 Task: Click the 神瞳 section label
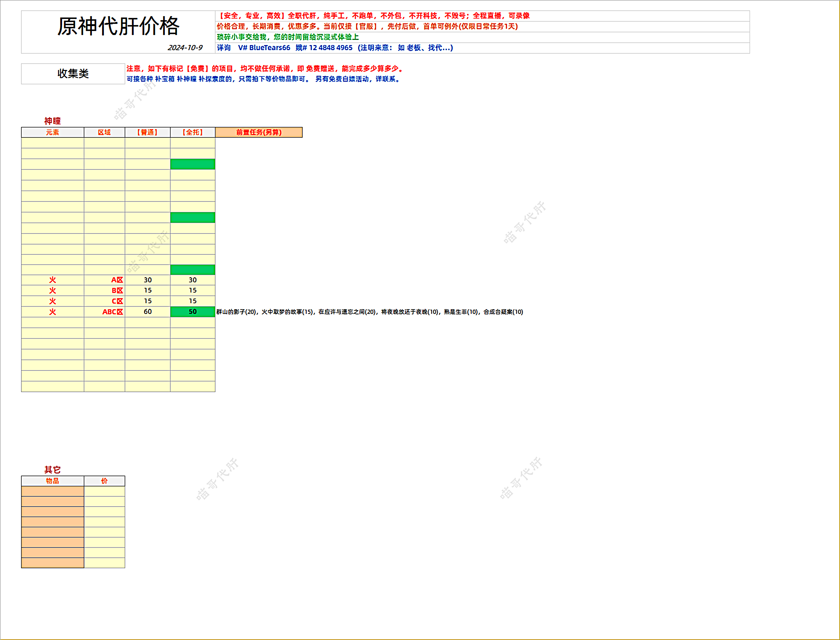[x=52, y=121]
